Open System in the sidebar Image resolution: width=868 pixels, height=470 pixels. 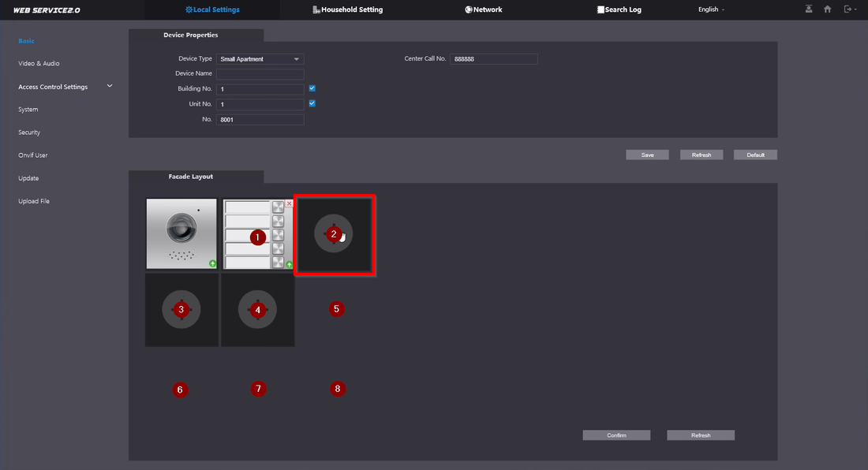[x=28, y=110]
